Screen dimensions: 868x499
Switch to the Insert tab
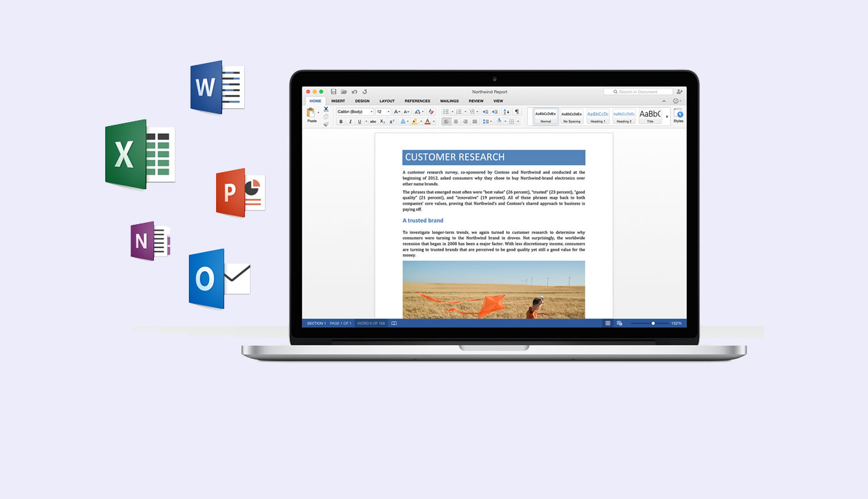pyautogui.click(x=338, y=101)
